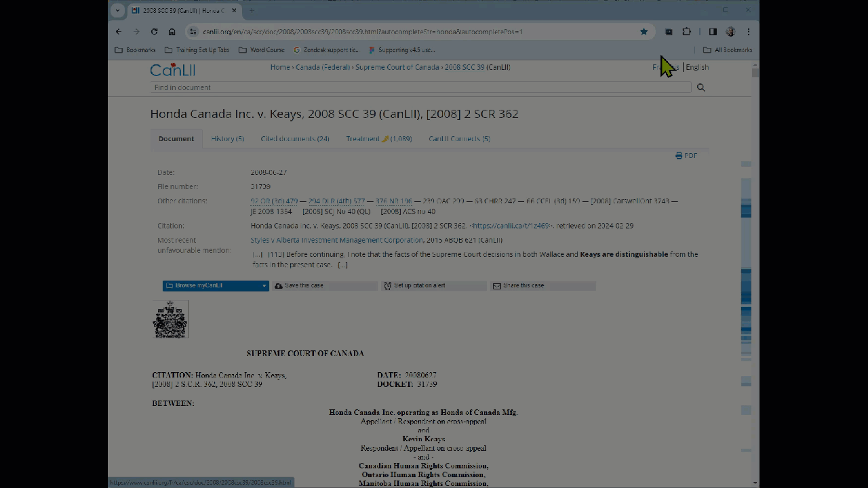Reload the current page
The height and width of the screenshot is (488, 868).
point(154,32)
